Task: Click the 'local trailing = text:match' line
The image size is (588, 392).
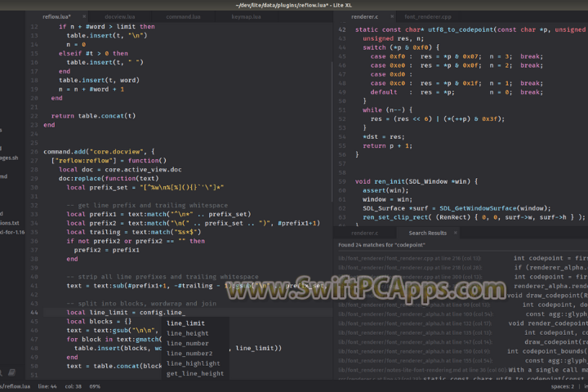Action: click(133, 232)
